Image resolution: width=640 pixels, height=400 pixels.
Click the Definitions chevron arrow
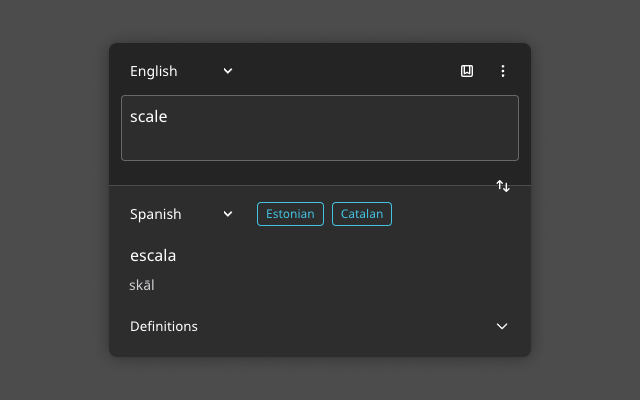coord(502,326)
